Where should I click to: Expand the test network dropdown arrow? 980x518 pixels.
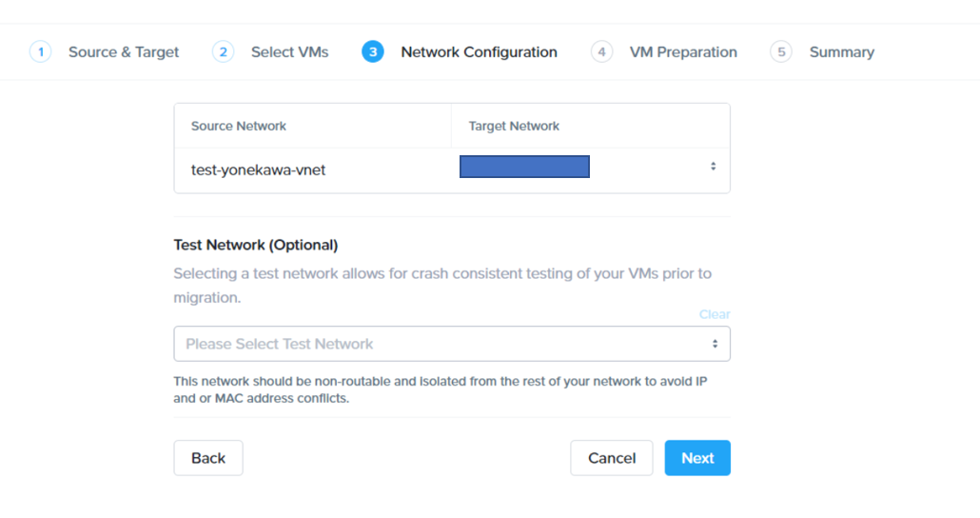(715, 344)
